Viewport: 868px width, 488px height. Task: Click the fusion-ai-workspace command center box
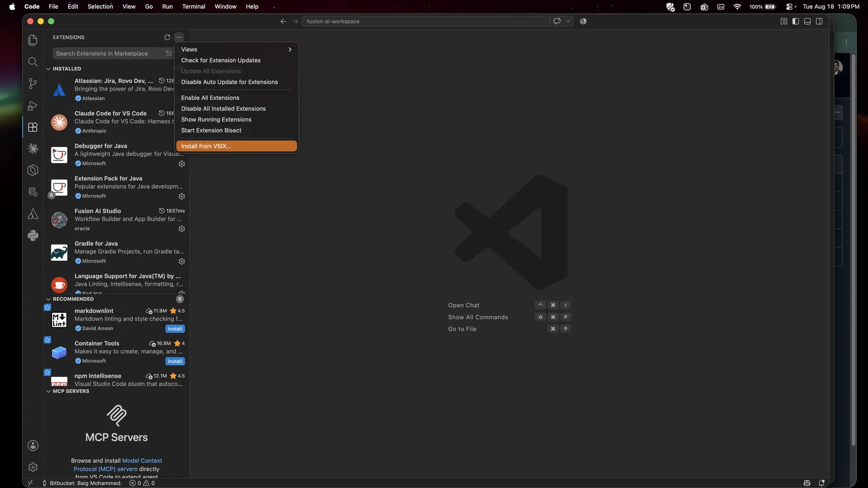click(x=426, y=21)
